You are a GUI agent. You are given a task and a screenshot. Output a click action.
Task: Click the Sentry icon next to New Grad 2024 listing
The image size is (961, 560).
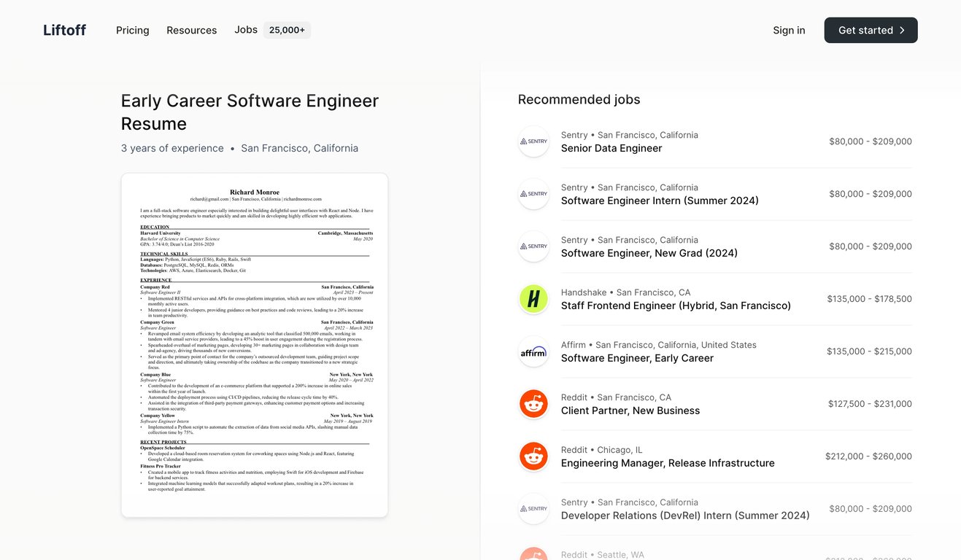tap(533, 246)
